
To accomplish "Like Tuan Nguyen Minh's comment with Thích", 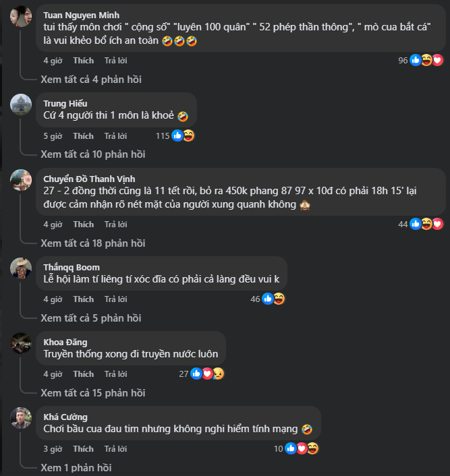I will 84,61.
